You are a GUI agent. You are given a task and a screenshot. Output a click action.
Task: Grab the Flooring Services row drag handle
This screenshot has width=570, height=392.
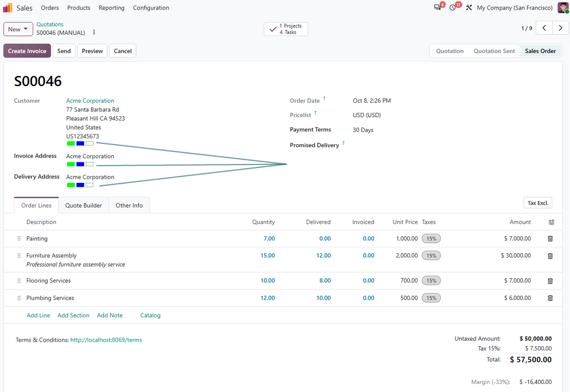pos(19,281)
